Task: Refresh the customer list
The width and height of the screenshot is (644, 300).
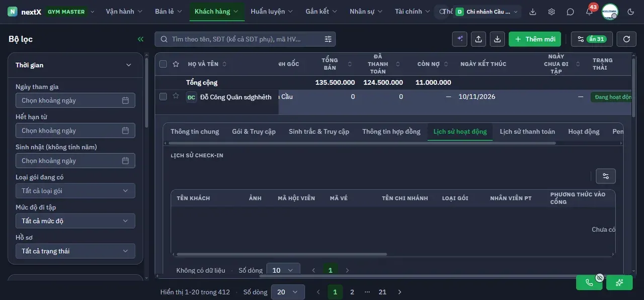Action: 626,39
